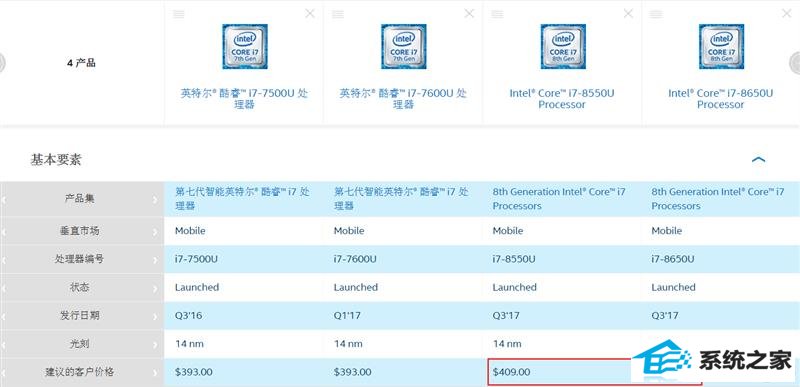
Task: Click the i7-7500U column reorder handle icon
Action: (178, 14)
